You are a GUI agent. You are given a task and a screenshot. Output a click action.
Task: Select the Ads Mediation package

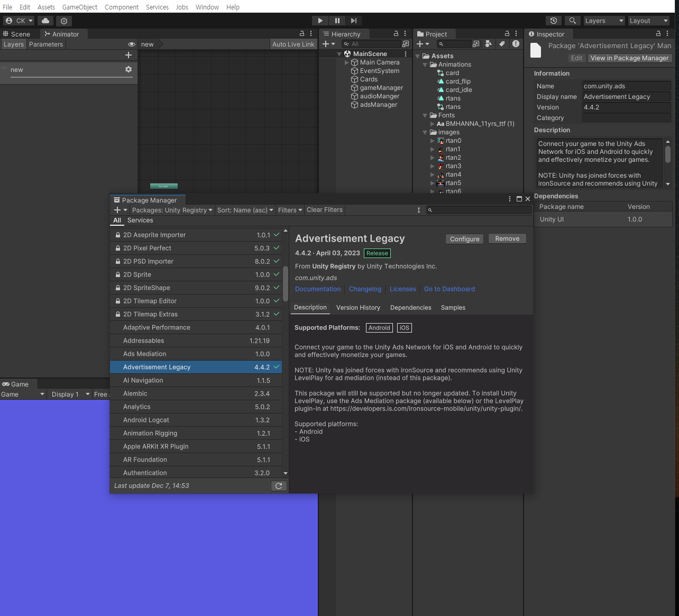[x=196, y=354]
